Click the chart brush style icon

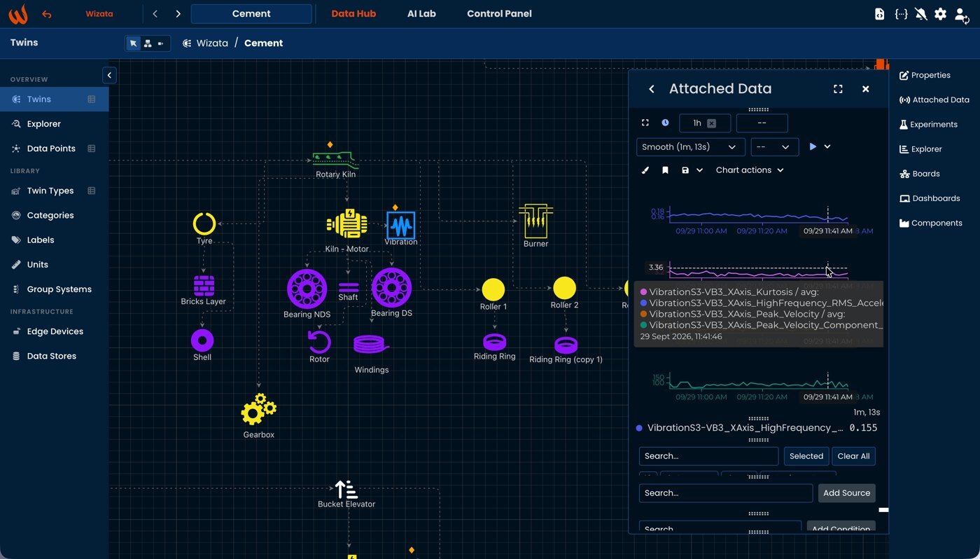coord(645,170)
